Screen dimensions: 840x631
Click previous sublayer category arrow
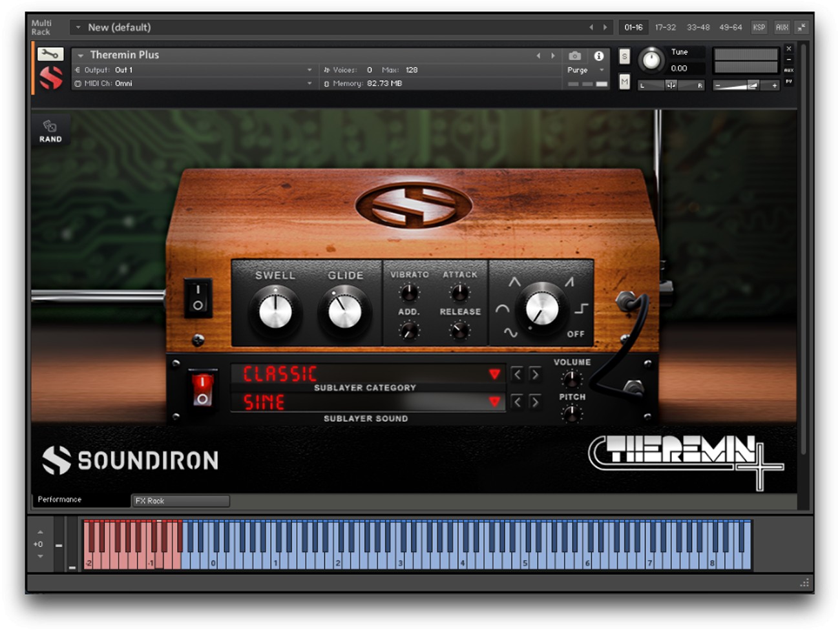(x=517, y=374)
